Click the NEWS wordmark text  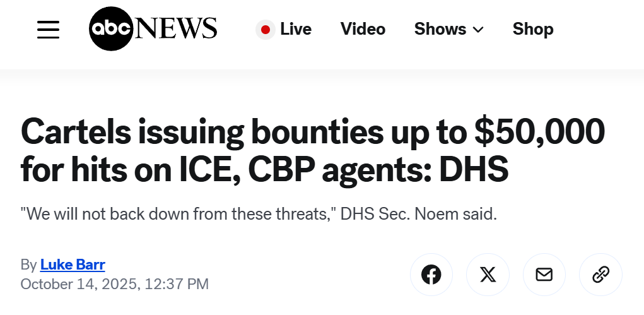click(x=176, y=28)
